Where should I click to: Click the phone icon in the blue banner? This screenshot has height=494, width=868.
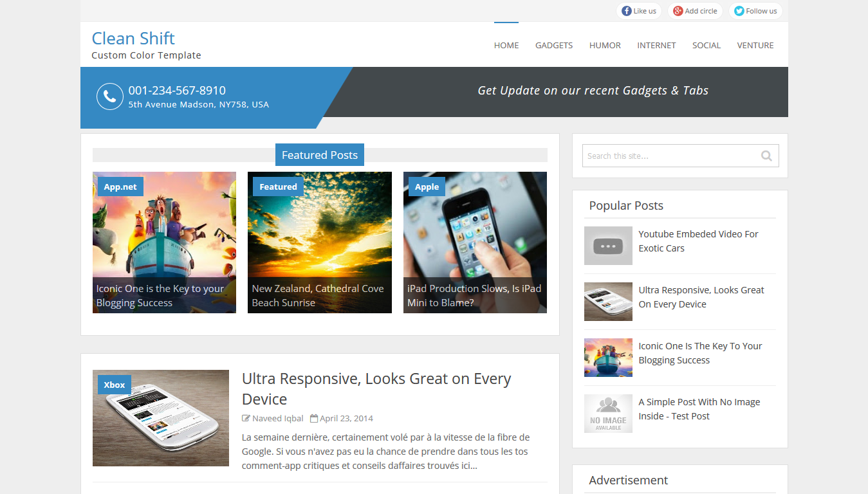(x=109, y=96)
